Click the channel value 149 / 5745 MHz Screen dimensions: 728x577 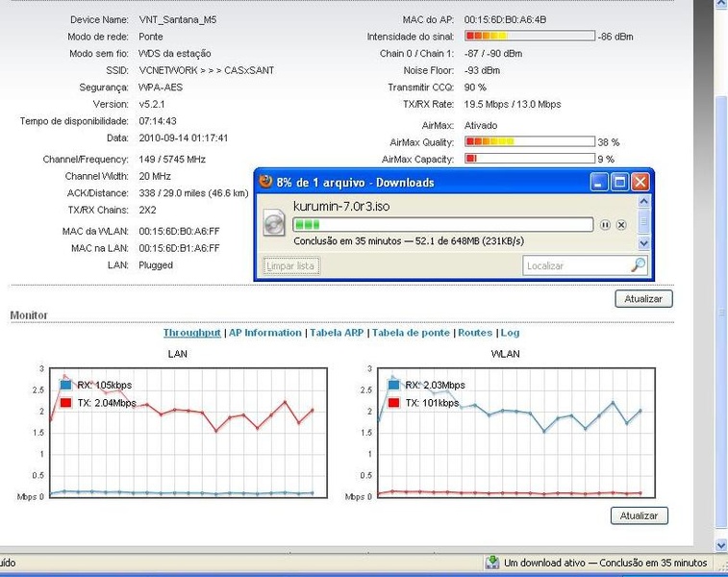(x=172, y=160)
